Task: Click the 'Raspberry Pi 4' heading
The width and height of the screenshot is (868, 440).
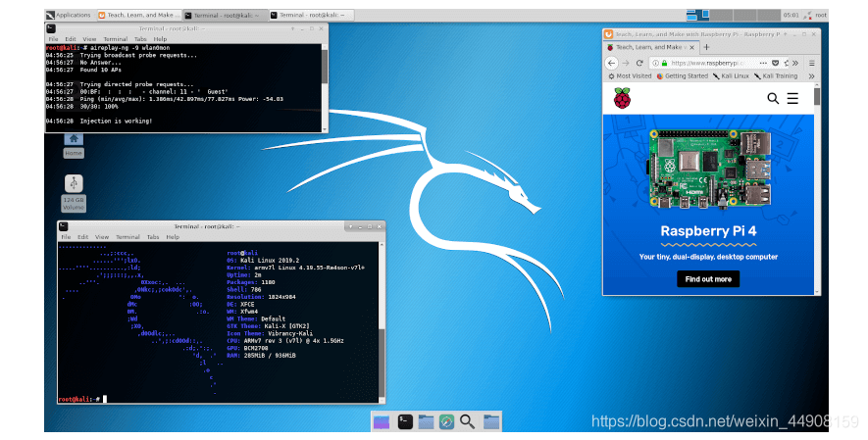Action: (x=708, y=231)
